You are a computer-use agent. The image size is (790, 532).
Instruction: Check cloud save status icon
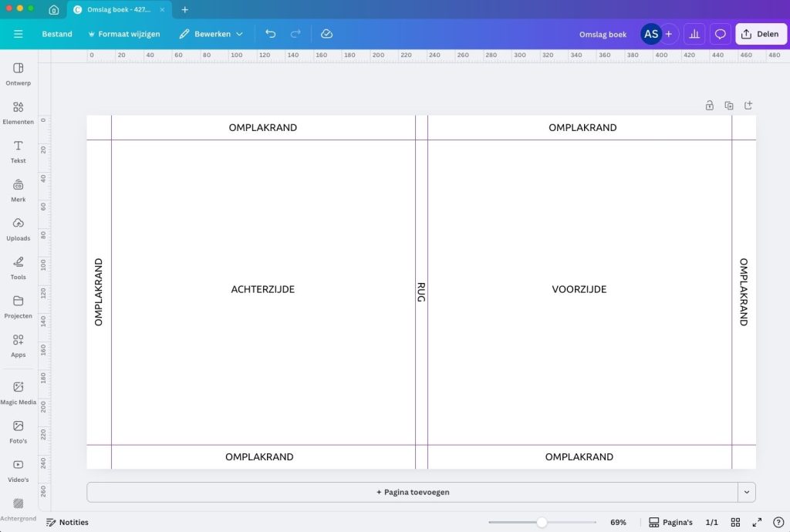(x=326, y=34)
